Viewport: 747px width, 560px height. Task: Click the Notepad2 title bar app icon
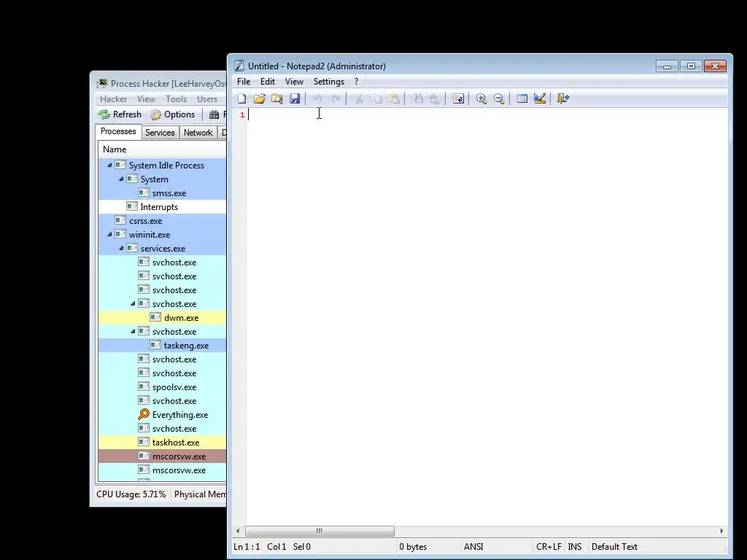pyautogui.click(x=239, y=66)
